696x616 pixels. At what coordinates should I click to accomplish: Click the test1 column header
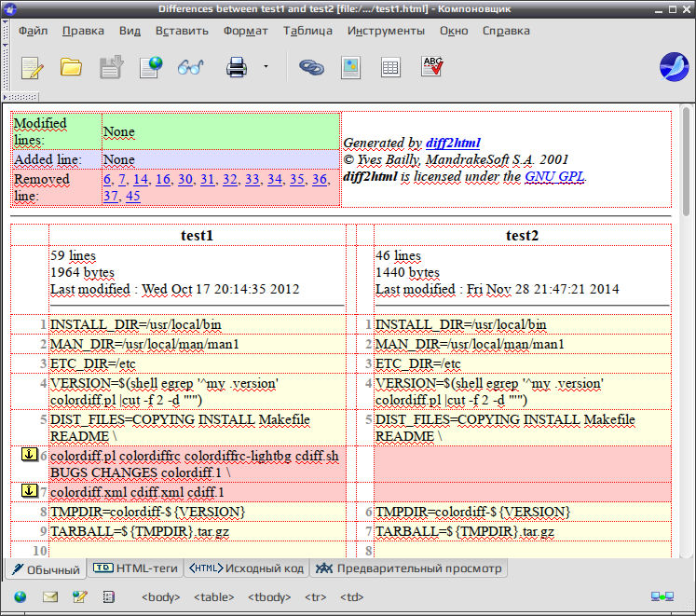[x=198, y=236]
